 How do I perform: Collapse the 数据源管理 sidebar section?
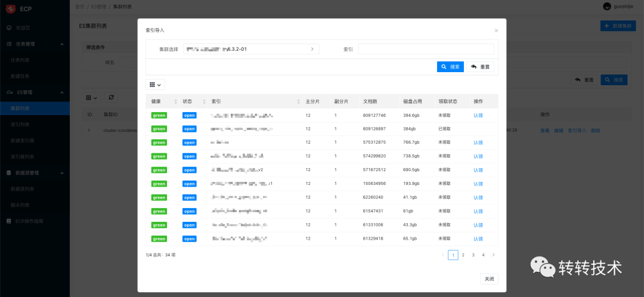[35, 173]
